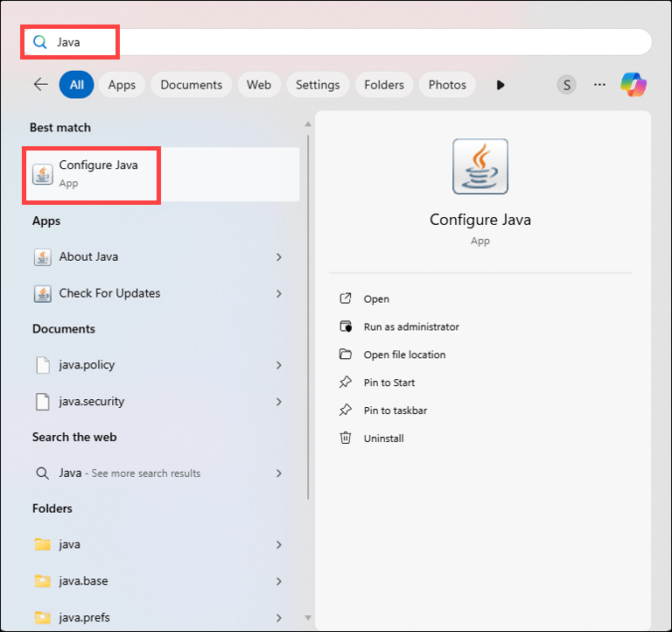Image resolution: width=672 pixels, height=632 pixels.
Task: Click the Open file location folder icon
Action: [x=346, y=355]
